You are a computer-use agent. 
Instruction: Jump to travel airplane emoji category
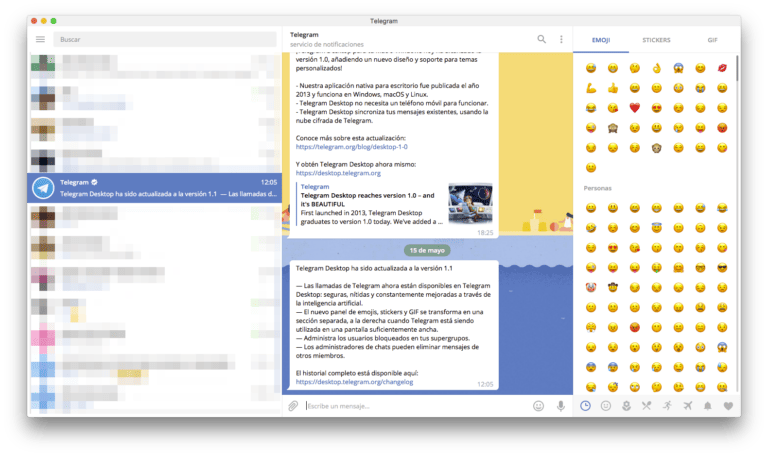(688, 406)
